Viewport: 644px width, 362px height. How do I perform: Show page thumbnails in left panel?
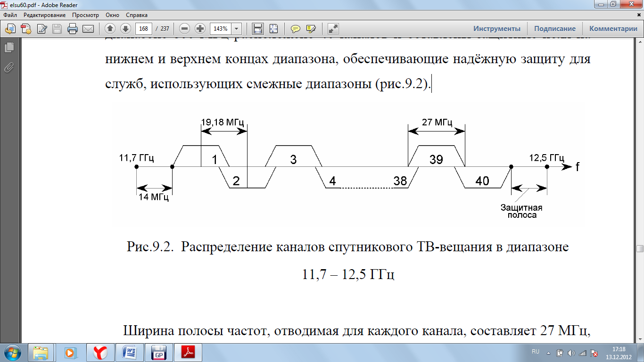tap(8, 48)
